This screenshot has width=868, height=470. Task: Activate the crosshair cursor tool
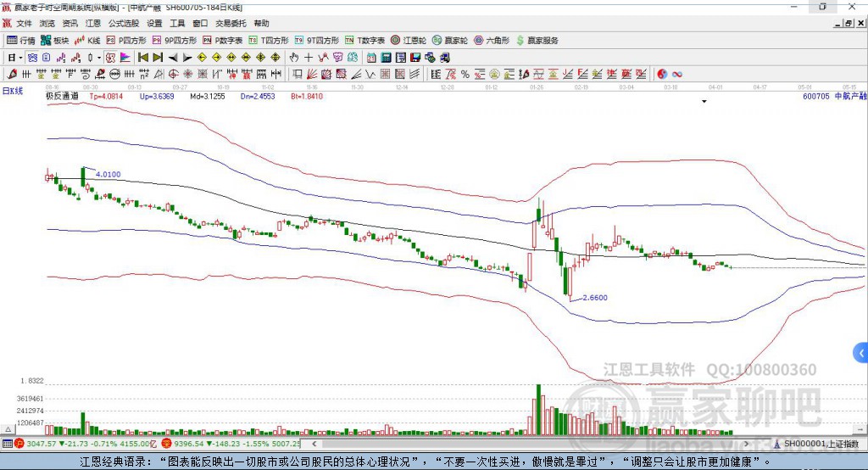[x=309, y=58]
